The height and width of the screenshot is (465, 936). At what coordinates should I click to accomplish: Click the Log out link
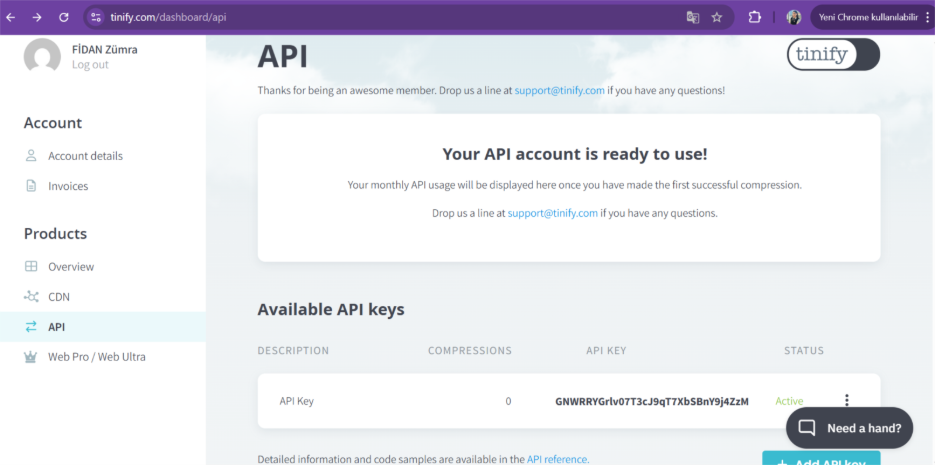90,65
